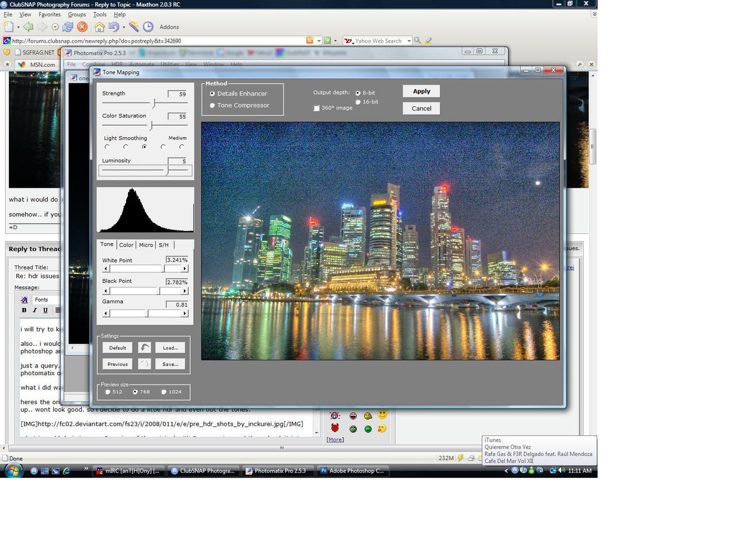Click the Refresh icon in browser toolbar
This screenshot has width=747, height=560.
[68, 27]
